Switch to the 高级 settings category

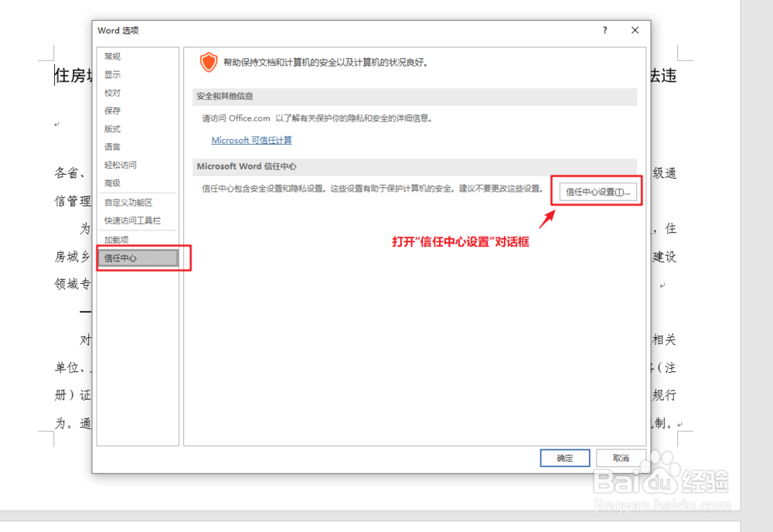[111, 183]
